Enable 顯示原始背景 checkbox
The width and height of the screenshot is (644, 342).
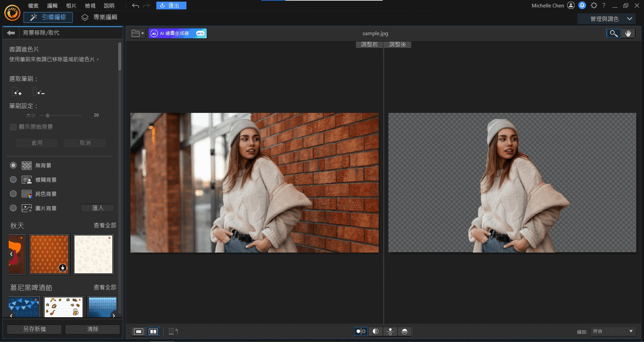coord(13,127)
